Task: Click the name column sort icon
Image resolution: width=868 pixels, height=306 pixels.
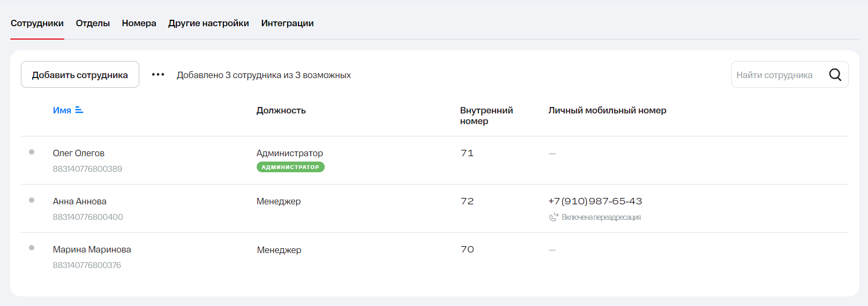Action: click(x=79, y=110)
